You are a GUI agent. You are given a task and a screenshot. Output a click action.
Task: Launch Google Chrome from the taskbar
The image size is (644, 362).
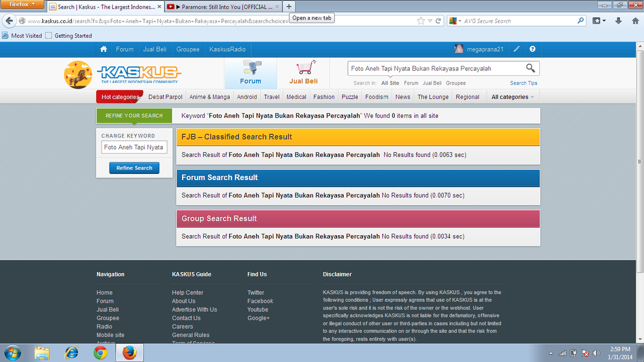coord(101,353)
